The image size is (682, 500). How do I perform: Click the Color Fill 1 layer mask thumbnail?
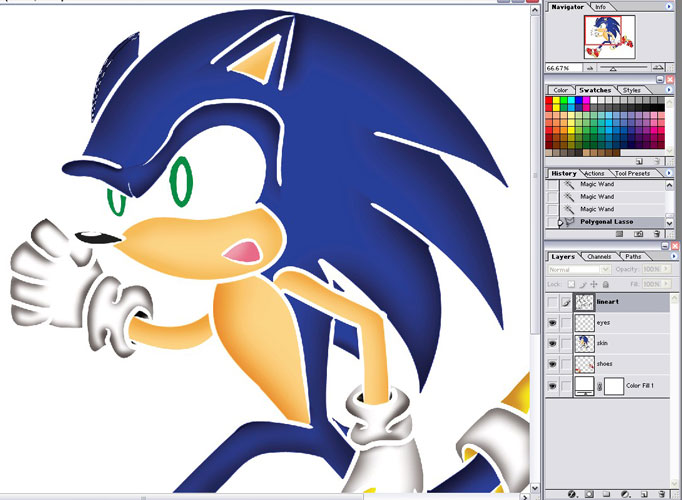(614, 386)
